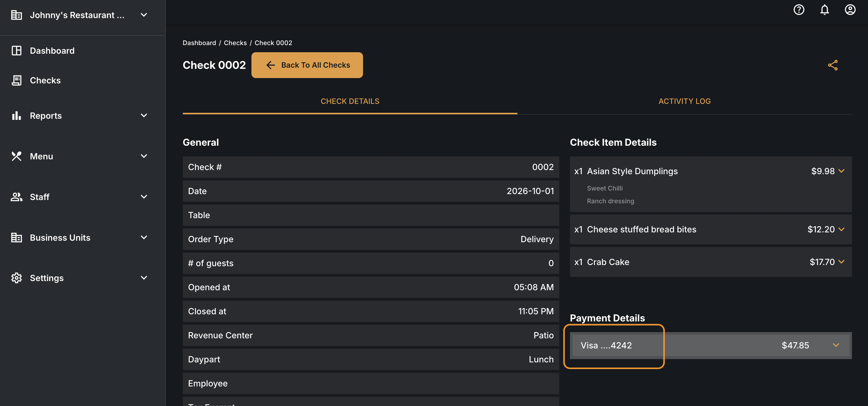Screen dimensions: 868x406
Task: Expand the Johnny's Restaurant selector chevron
Action: 144,15
